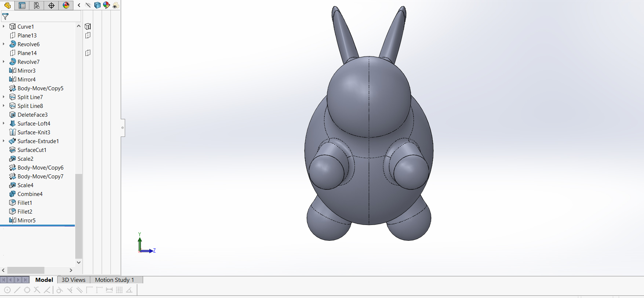Image resolution: width=644 pixels, height=298 pixels.
Task: Click the Appearances color-ball pencil icon
Action: 106,5
